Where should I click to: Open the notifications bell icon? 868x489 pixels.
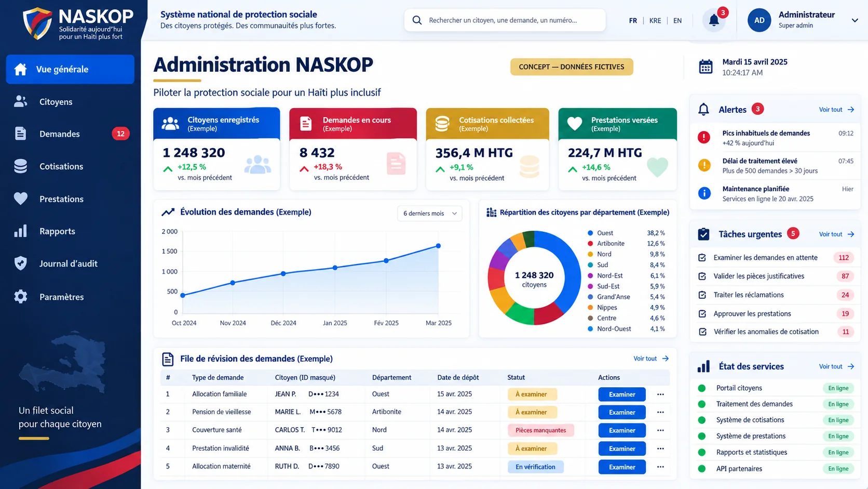[x=714, y=21]
